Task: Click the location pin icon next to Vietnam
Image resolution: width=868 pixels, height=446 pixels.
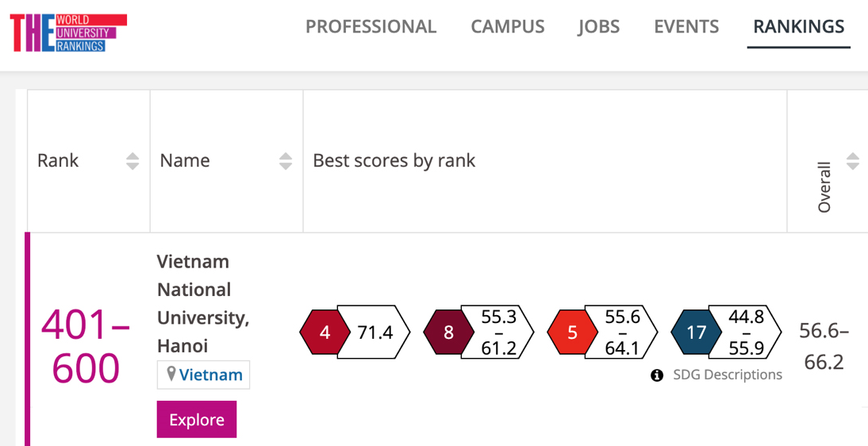Action: 171,375
